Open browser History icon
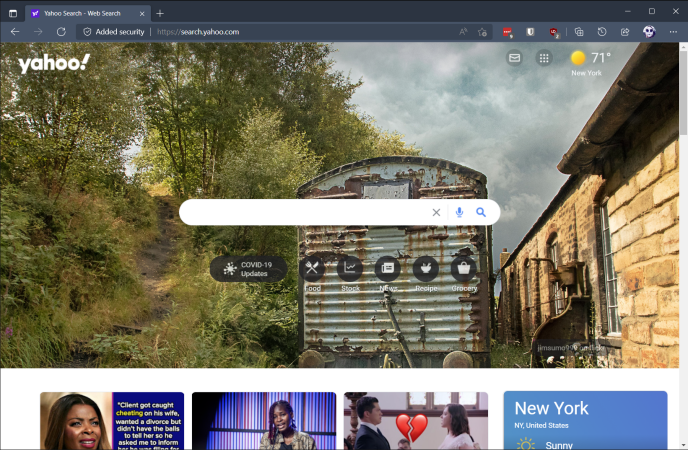 (x=602, y=32)
